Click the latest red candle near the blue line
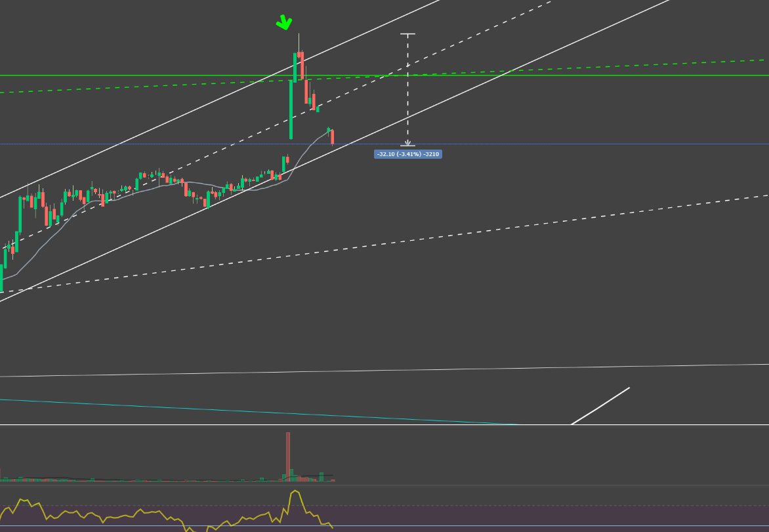769x532 pixels. 333,137
